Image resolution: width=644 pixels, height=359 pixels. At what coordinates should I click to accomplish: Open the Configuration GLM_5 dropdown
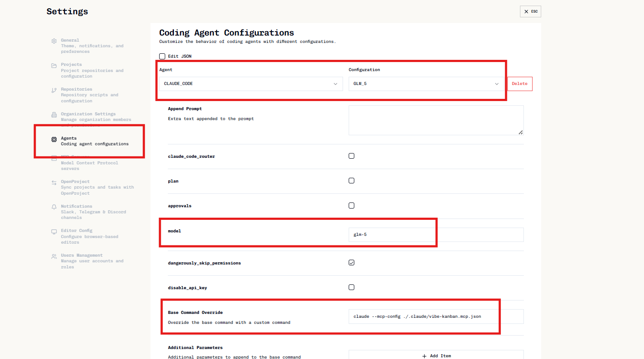[x=426, y=84]
